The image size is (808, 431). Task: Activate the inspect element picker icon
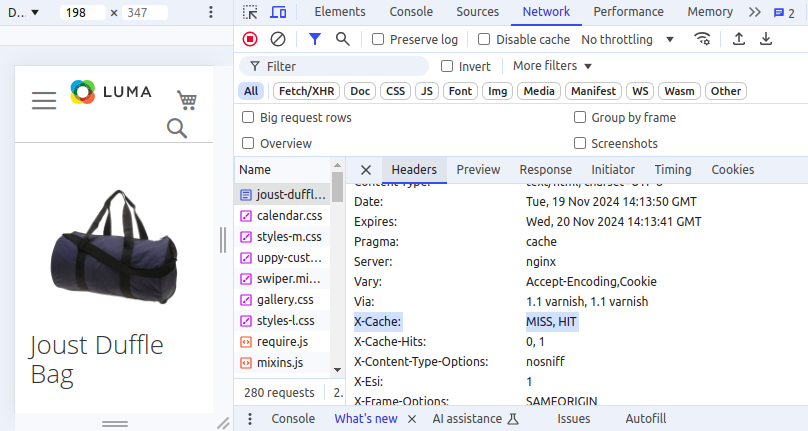(x=250, y=12)
